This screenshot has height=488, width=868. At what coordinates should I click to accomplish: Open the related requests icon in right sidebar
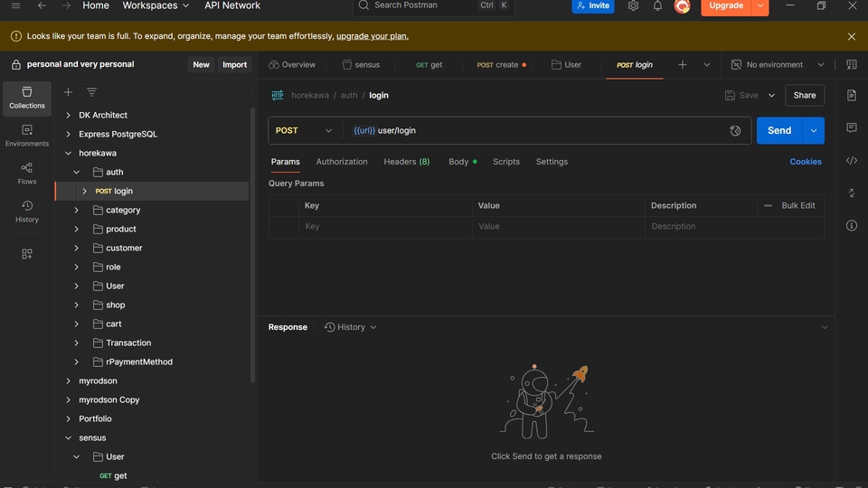pos(852,193)
